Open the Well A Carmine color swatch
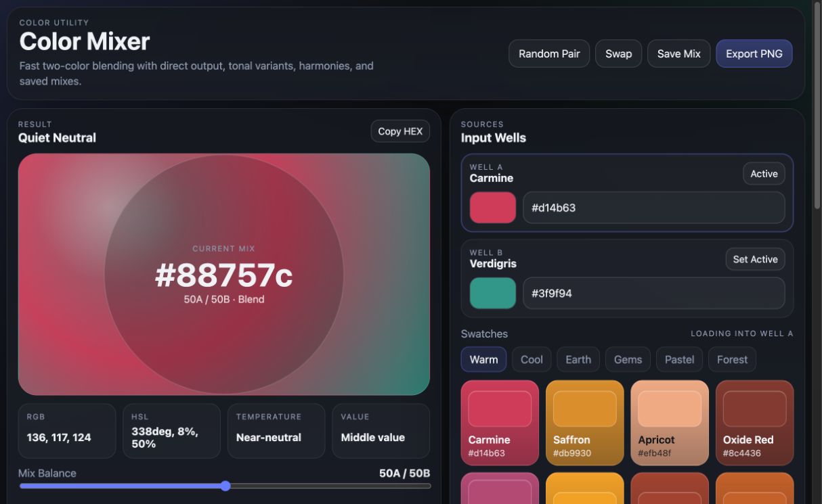The width and height of the screenshot is (822, 504). click(x=493, y=208)
